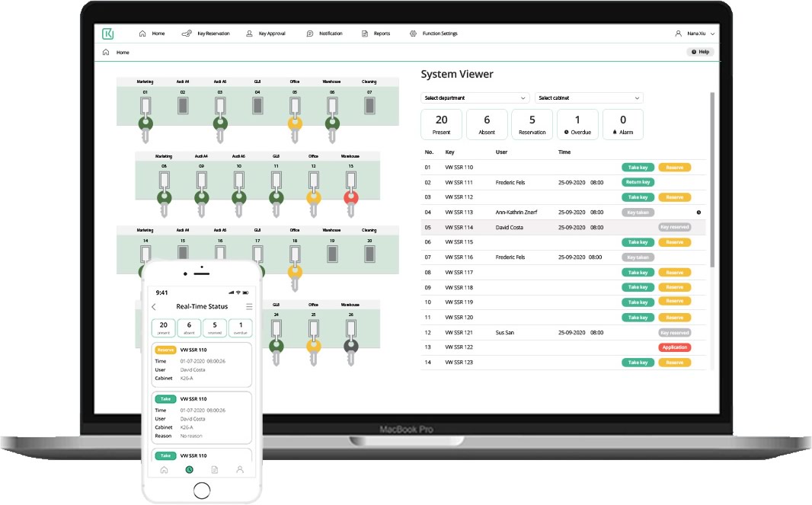The width and height of the screenshot is (812, 505).
Task: Open the Select cabinet dropdown
Action: 589,98
